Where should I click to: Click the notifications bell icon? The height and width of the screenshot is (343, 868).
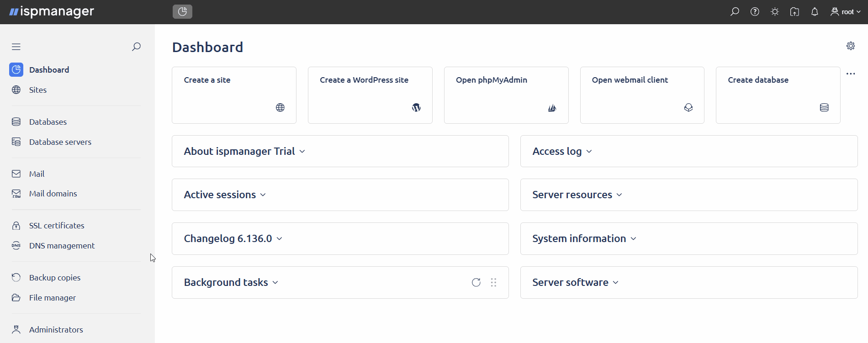pos(815,12)
